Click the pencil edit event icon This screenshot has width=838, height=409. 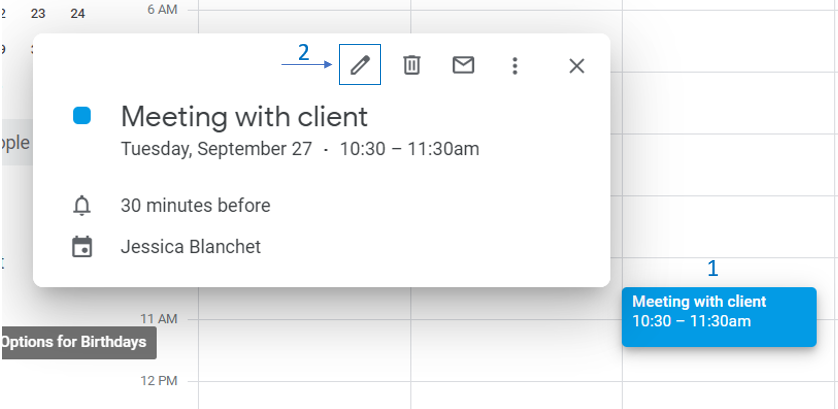(360, 65)
